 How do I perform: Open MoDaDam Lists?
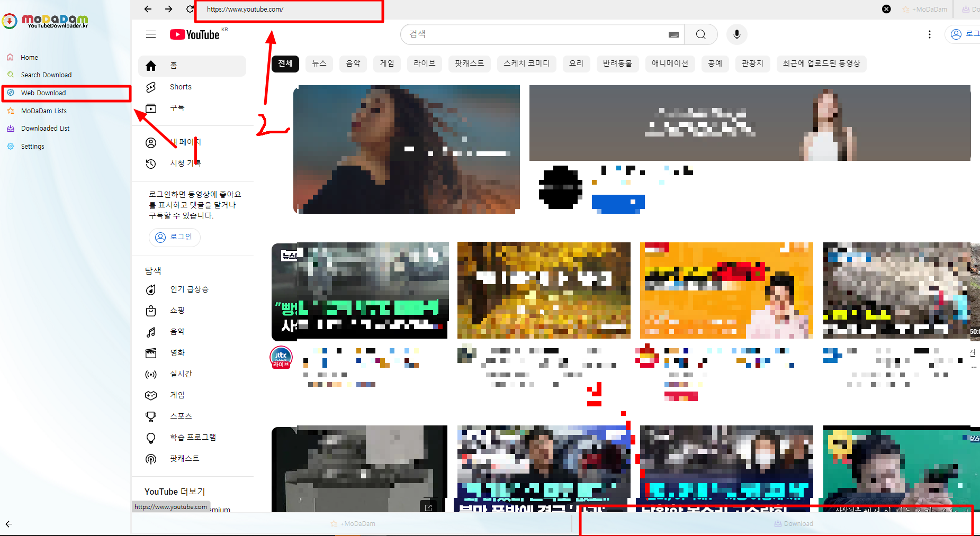click(x=43, y=111)
